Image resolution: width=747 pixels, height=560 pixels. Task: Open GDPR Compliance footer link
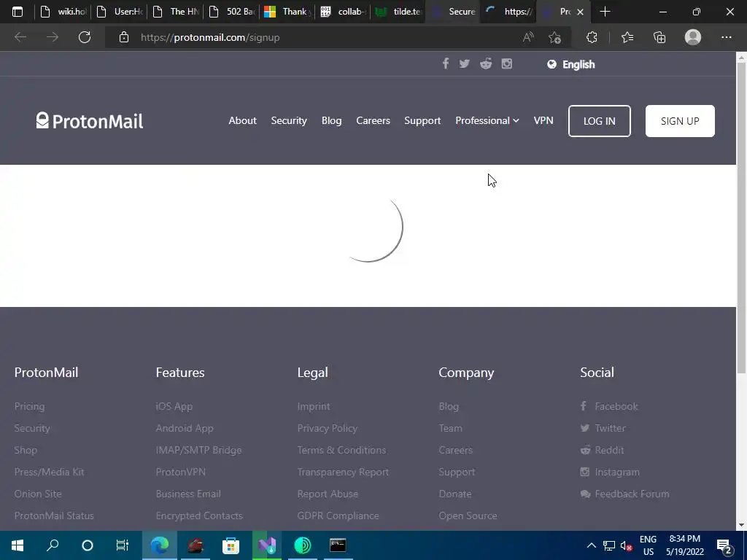(338, 516)
